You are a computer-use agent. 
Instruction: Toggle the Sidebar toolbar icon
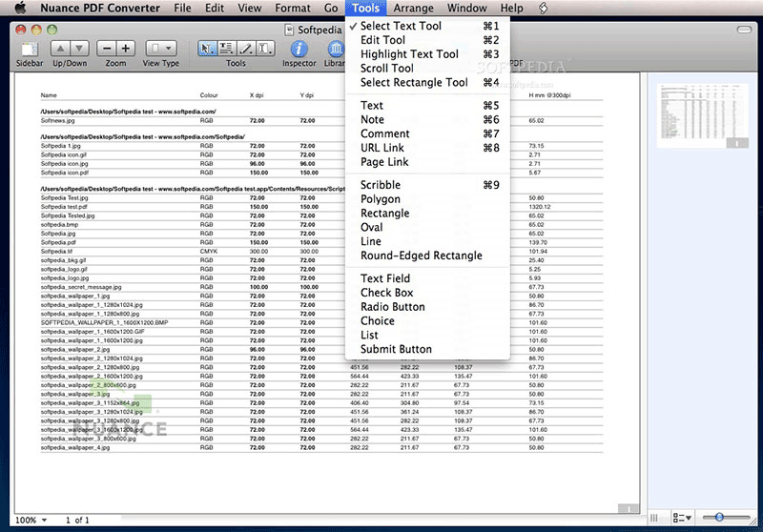[30, 49]
